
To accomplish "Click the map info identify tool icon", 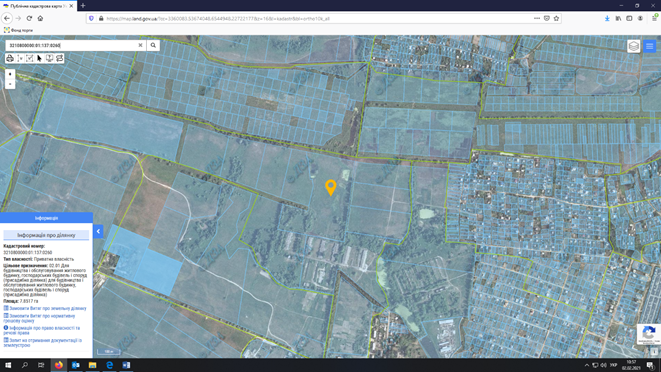I will [49, 58].
